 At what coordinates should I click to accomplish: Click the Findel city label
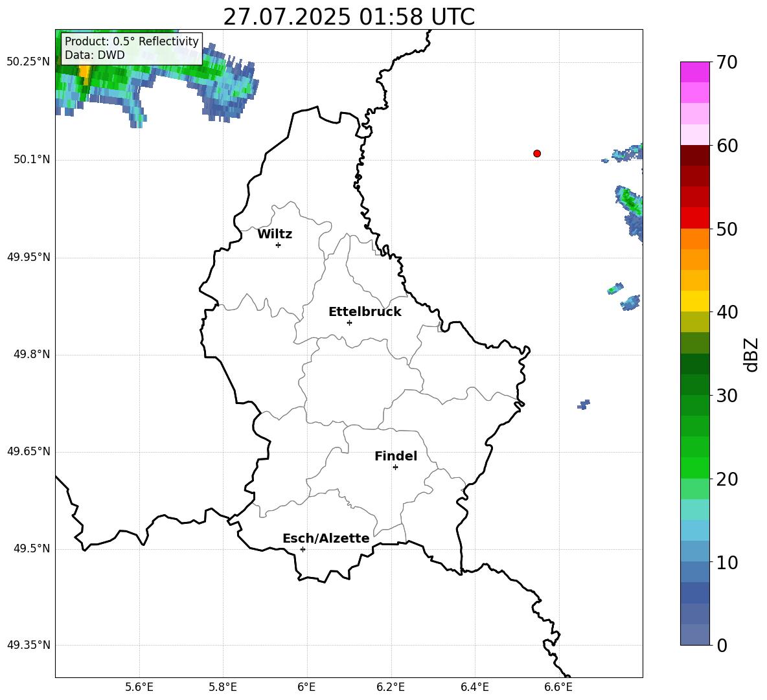(396, 456)
